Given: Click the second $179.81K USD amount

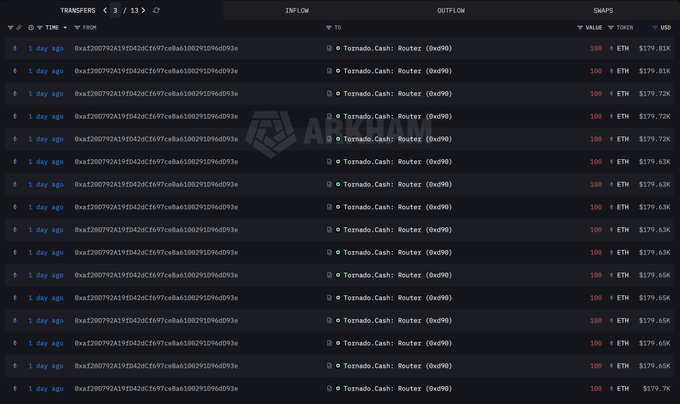Looking at the screenshot, I should point(654,71).
